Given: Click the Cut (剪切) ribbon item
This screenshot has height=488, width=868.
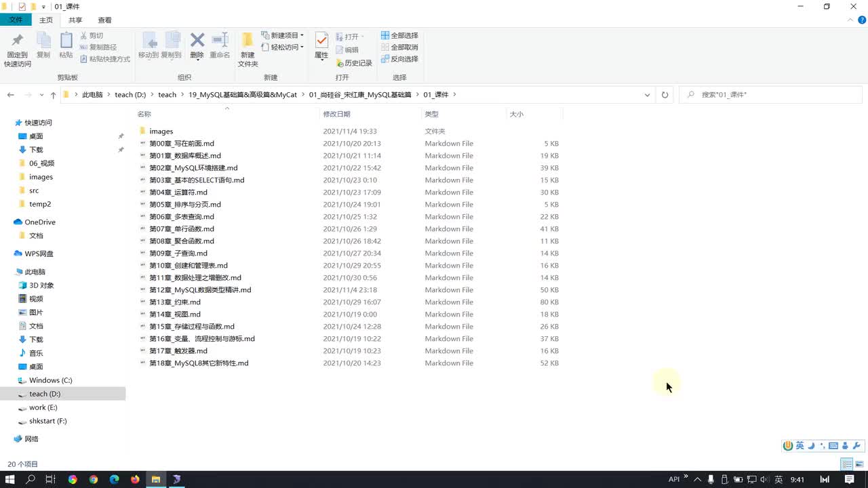Looking at the screenshot, I should click(x=92, y=35).
